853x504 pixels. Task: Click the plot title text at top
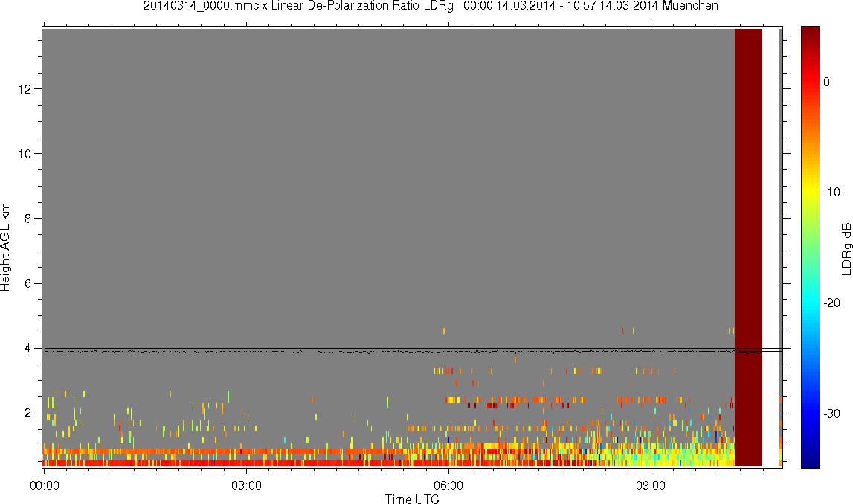pyautogui.click(x=431, y=6)
